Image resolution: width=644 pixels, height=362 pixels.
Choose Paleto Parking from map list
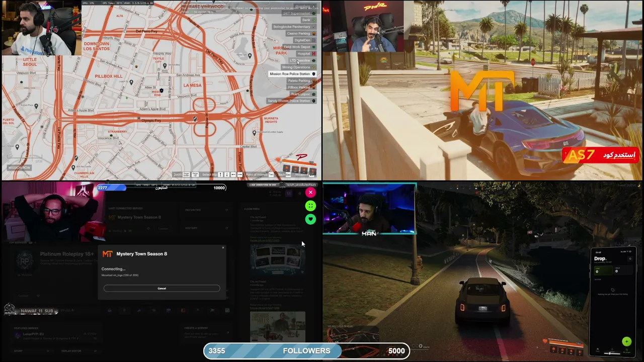pos(301,80)
